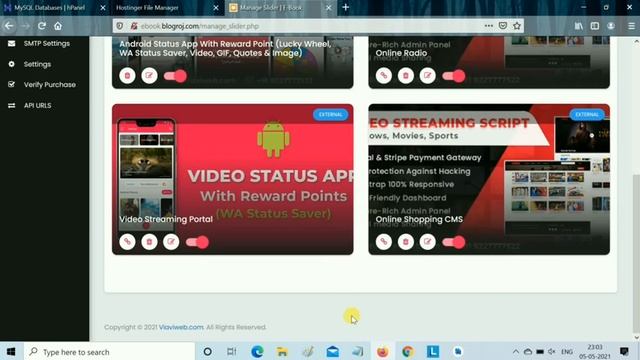Viewport: 640px width, 360px height.
Task: Toggle the Video Streaming Portal slide switch
Action: [198, 242]
